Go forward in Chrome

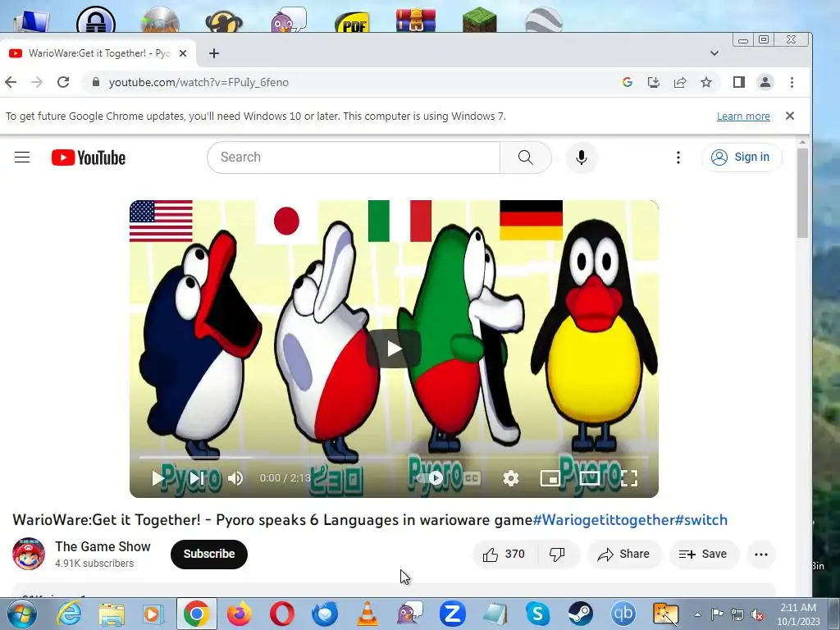point(36,82)
